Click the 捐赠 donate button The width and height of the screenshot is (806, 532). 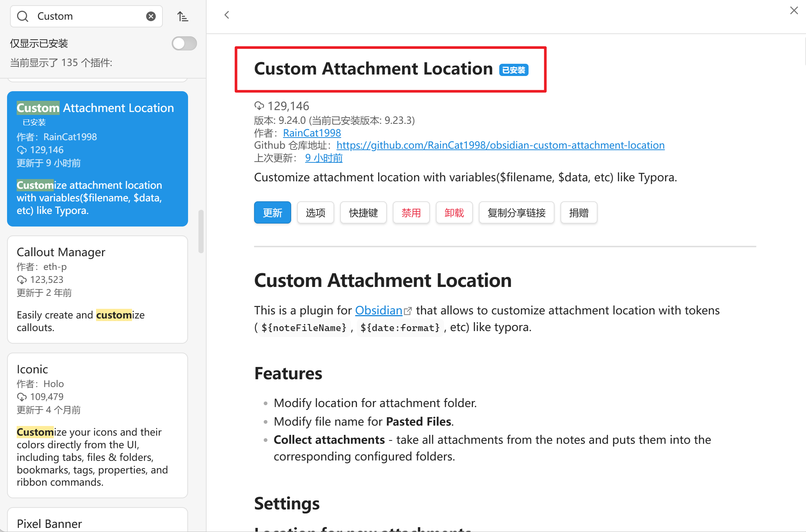(x=579, y=212)
